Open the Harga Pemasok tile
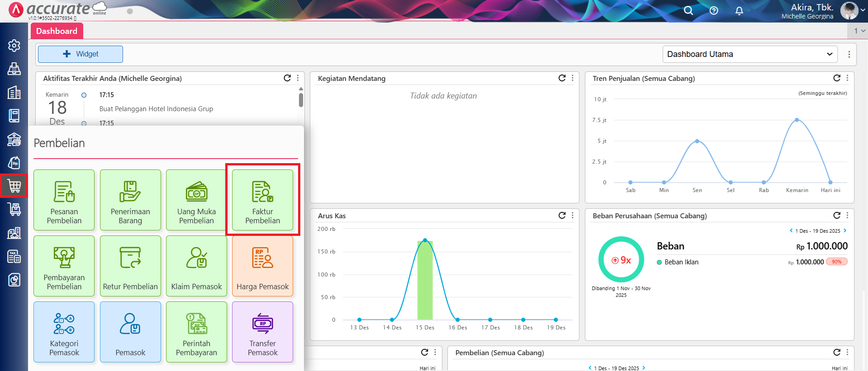This screenshot has height=371, width=868. coord(262,266)
